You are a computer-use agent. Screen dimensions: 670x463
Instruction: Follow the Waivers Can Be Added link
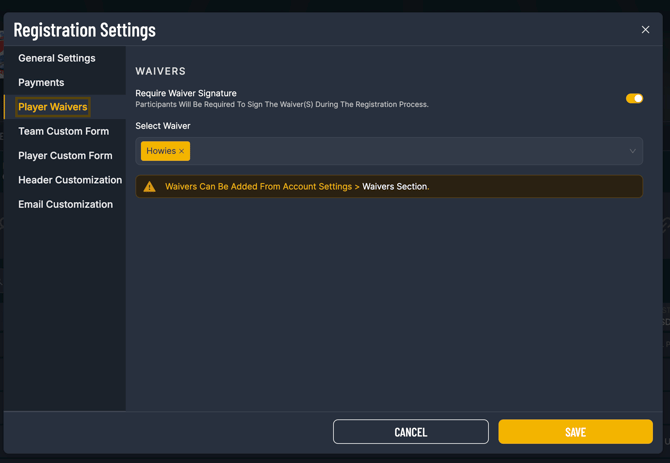(258, 187)
